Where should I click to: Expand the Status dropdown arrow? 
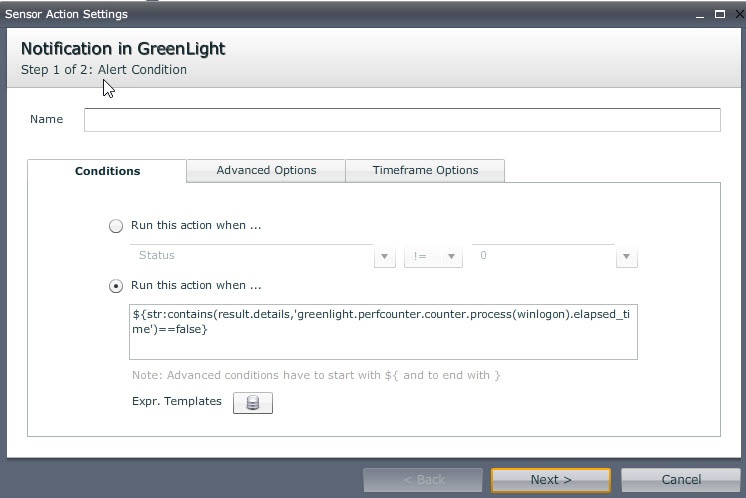[x=384, y=257]
